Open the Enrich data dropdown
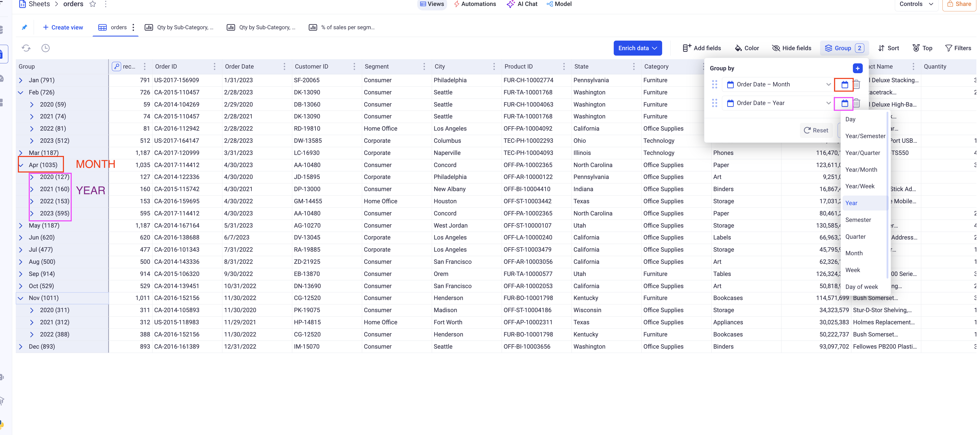Viewport: 980px width, 435px height. (x=638, y=48)
